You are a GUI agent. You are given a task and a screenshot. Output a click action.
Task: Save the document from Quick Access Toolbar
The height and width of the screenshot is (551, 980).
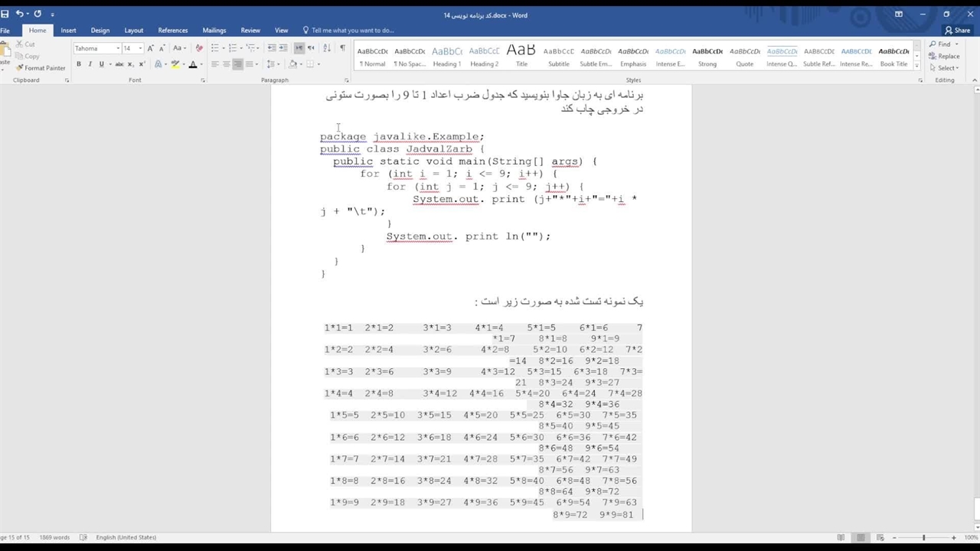pyautogui.click(x=5, y=14)
